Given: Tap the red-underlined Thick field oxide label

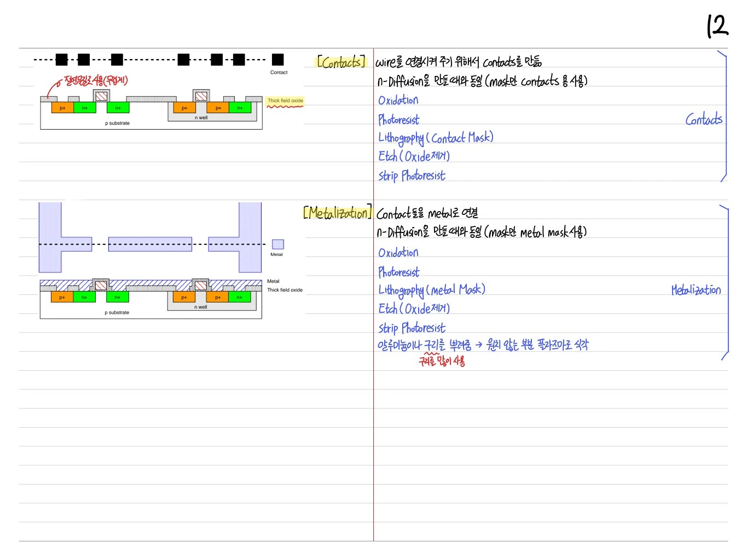Looking at the screenshot, I should pos(285,101).
